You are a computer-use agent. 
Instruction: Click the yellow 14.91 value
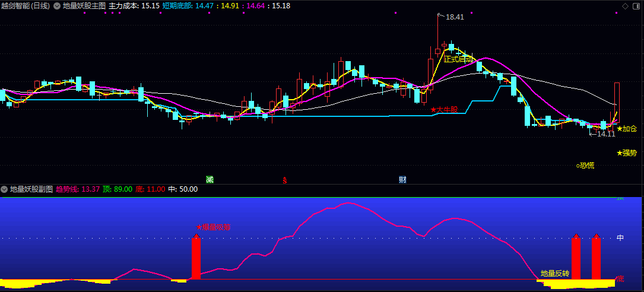tap(230, 6)
